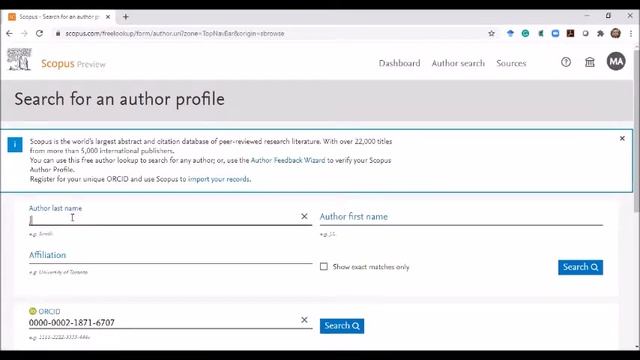Search by ORCID button
640x360 pixels.
coord(342,326)
